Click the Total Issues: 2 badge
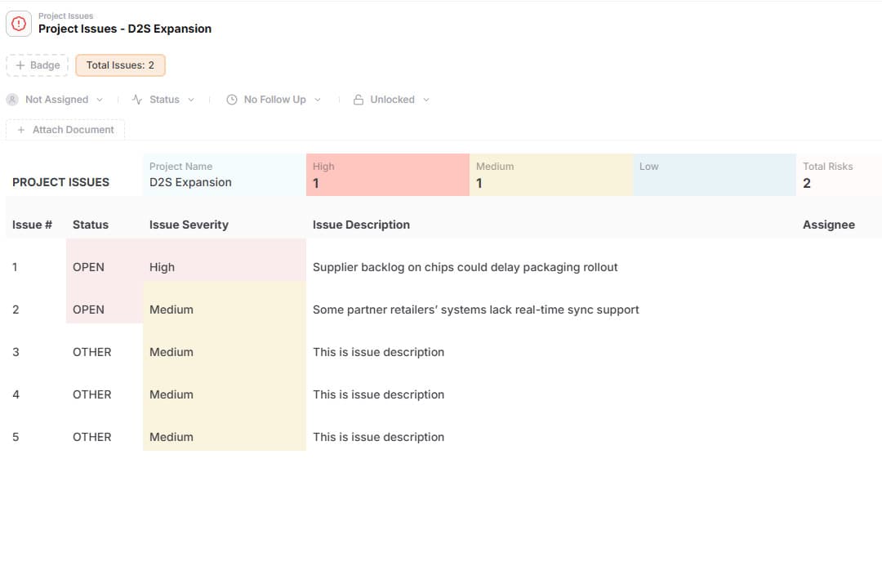The height and width of the screenshot is (588, 882). coord(120,65)
